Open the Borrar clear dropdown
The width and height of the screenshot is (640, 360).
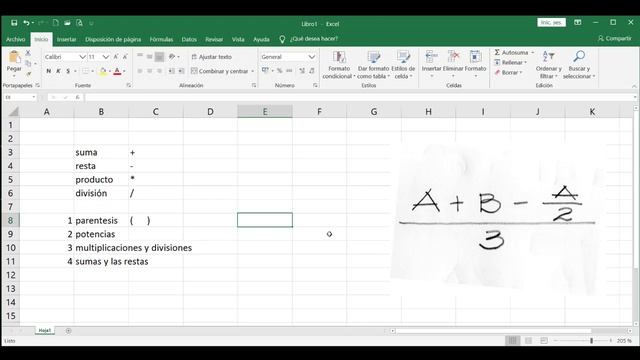(508, 72)
